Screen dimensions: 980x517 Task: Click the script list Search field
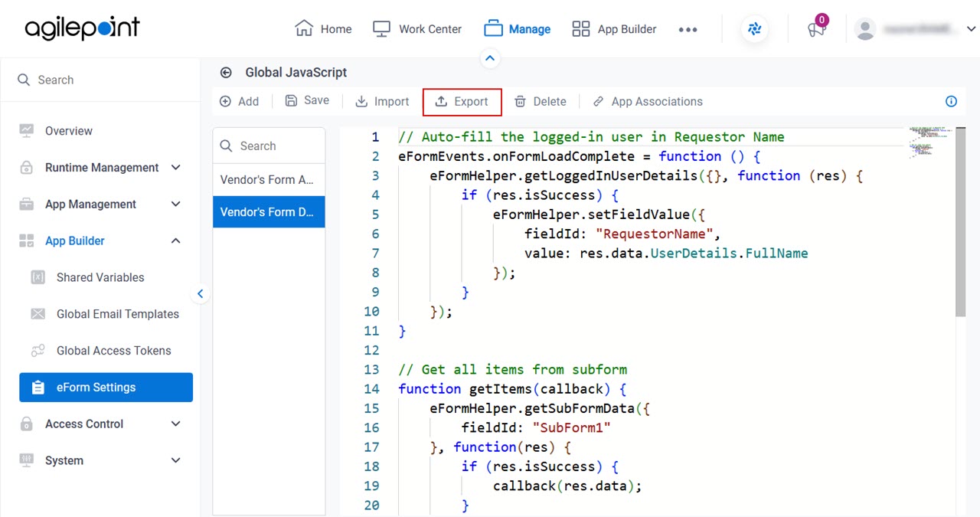[269, 146]
